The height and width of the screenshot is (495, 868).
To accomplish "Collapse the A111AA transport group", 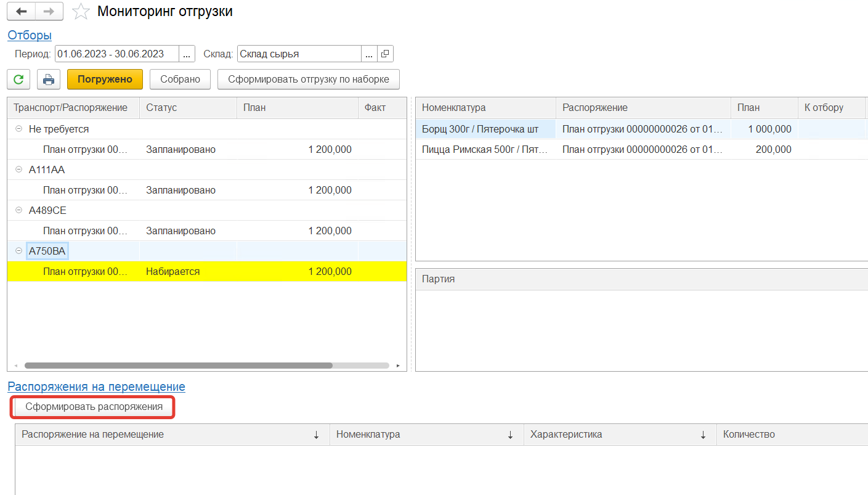I will point(18,170).
